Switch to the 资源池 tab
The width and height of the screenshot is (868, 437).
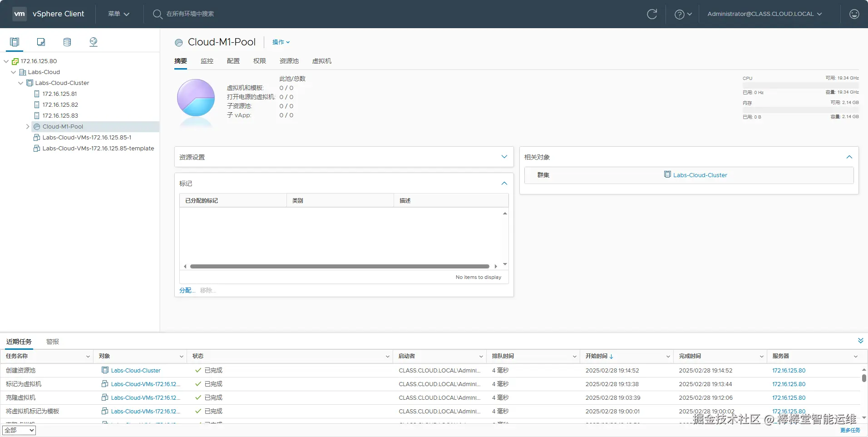click(289, 61)
